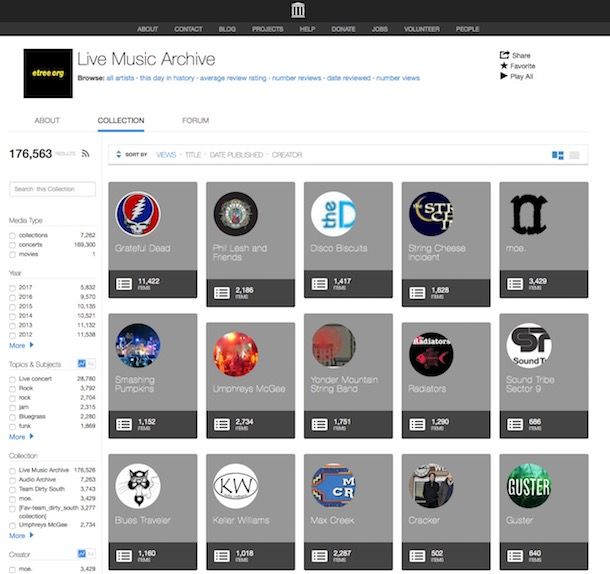The height and width of the screenshot is (574, 610).
Task: Open the Yonder Mountain String Band title
Action: (344, 384)
